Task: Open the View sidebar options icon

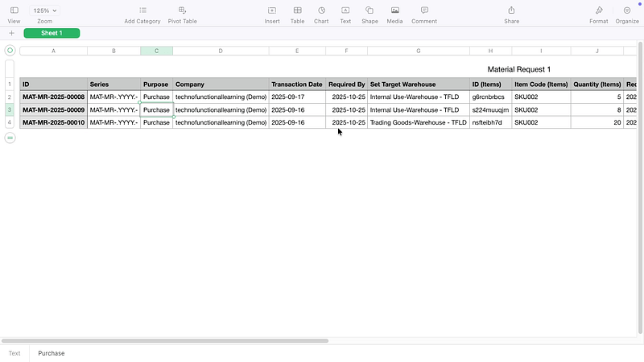Action: pyautogui.click(x=14, y=10)
